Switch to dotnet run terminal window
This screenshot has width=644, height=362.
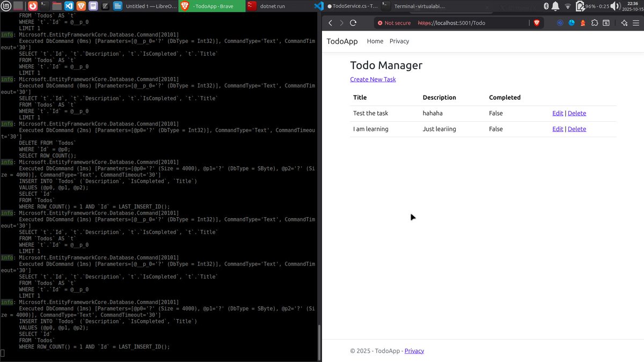278,6
